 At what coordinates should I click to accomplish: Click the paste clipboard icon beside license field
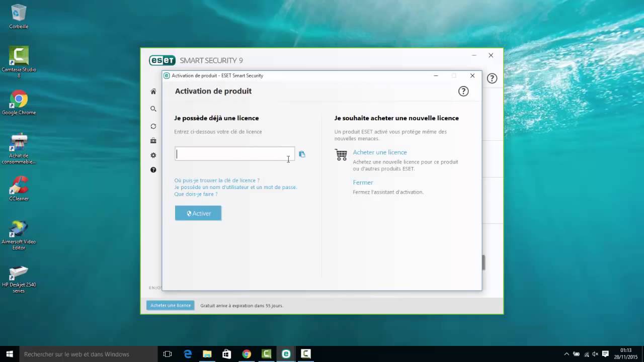[302, 154]
